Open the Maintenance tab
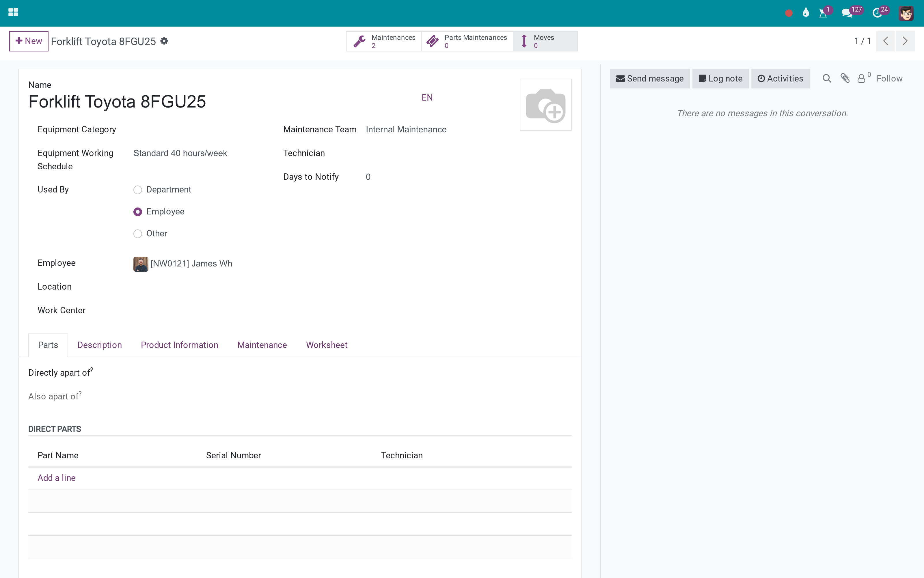This screenshot has width=924, height=578. pos(262,345)
